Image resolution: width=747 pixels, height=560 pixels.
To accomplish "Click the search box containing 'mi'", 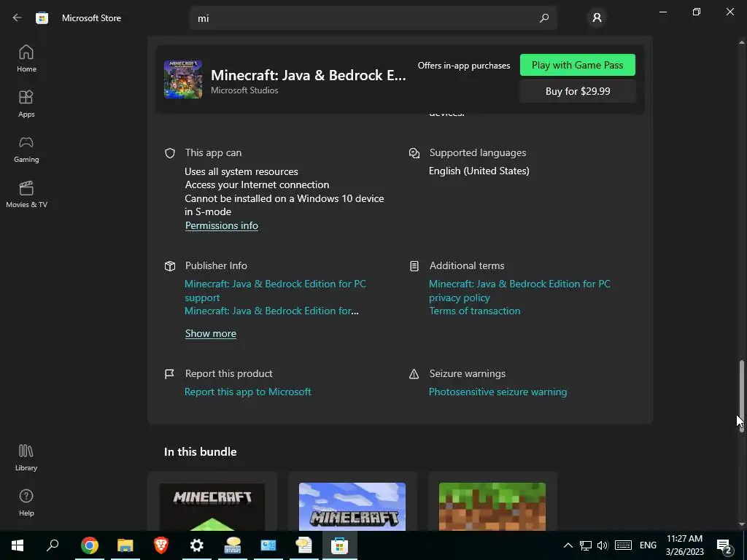I will point(373,18).
